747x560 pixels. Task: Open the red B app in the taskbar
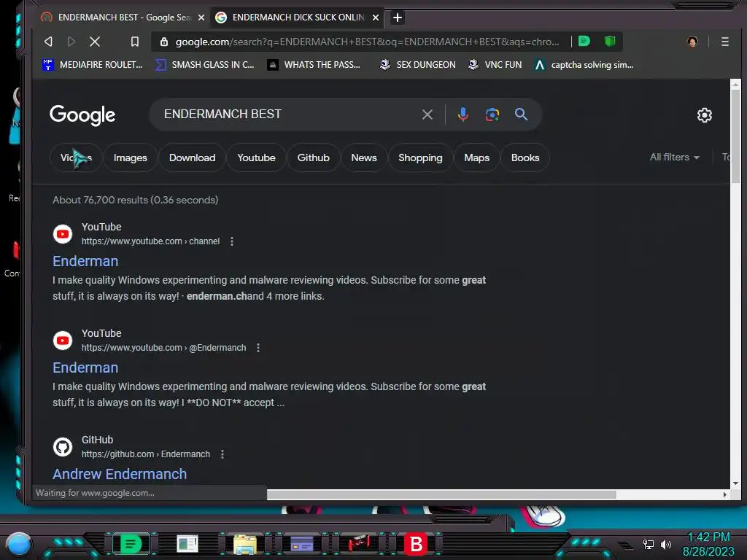[416, 544]
